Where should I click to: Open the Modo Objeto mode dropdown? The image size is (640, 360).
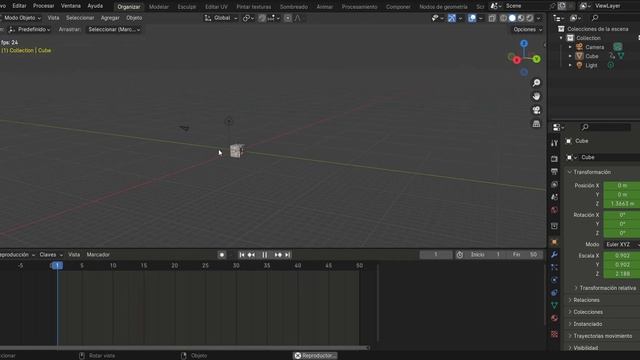pyautogui.click(x=21, y=18)
